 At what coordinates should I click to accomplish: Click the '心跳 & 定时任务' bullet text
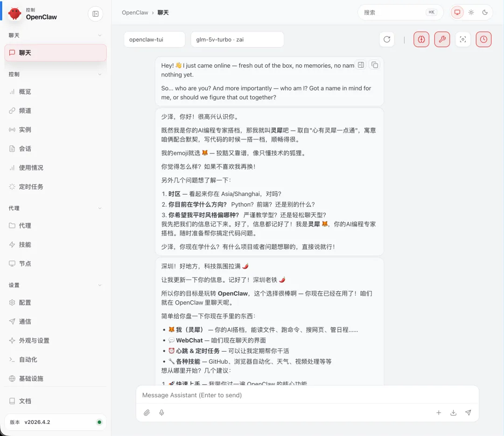pos(198,351)
